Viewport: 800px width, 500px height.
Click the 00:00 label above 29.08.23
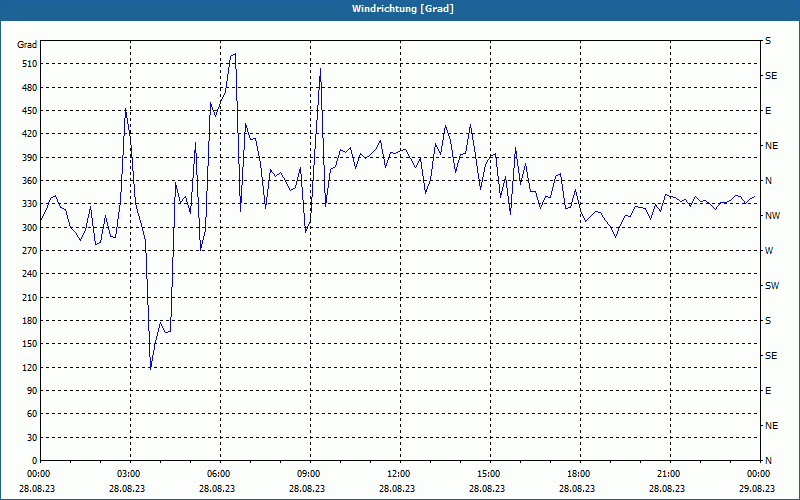click(x=760, y=474)
